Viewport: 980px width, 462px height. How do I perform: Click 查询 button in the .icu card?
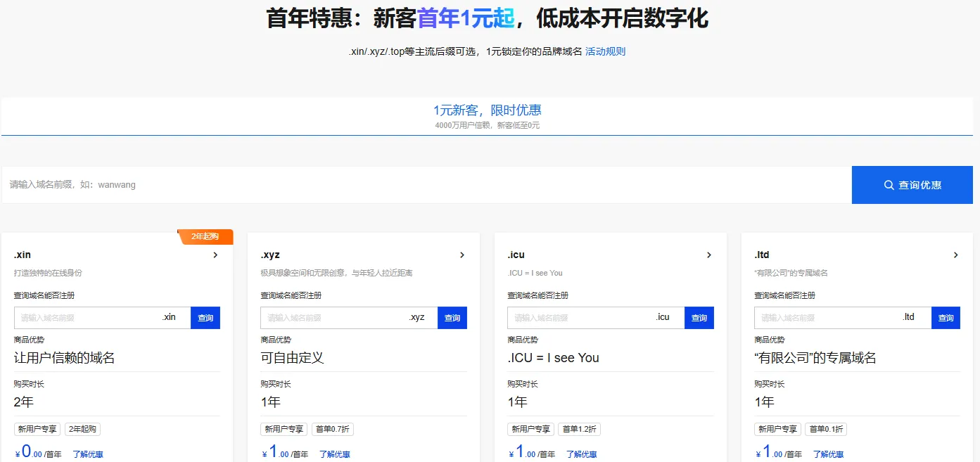(x=699, y=318)
